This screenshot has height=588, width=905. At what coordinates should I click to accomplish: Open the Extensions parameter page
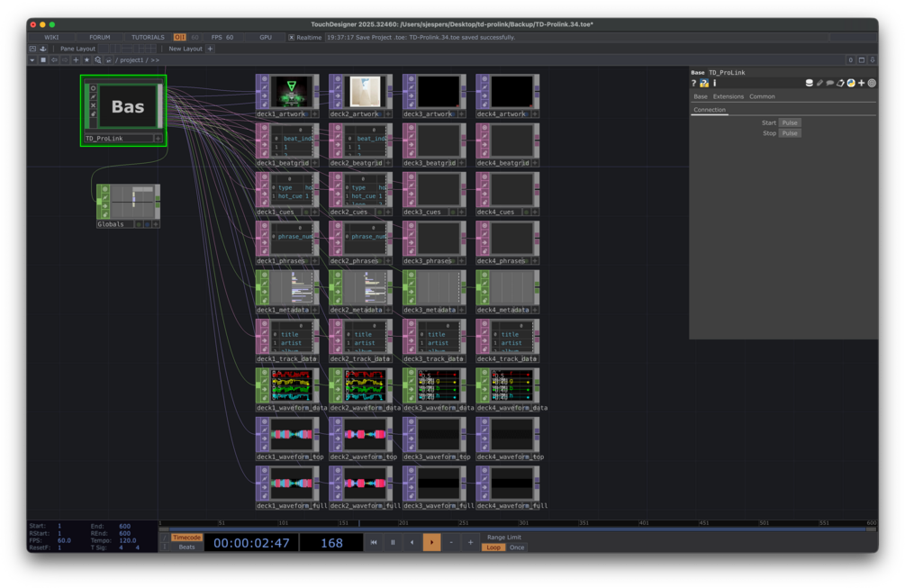(x=728, y=96)
